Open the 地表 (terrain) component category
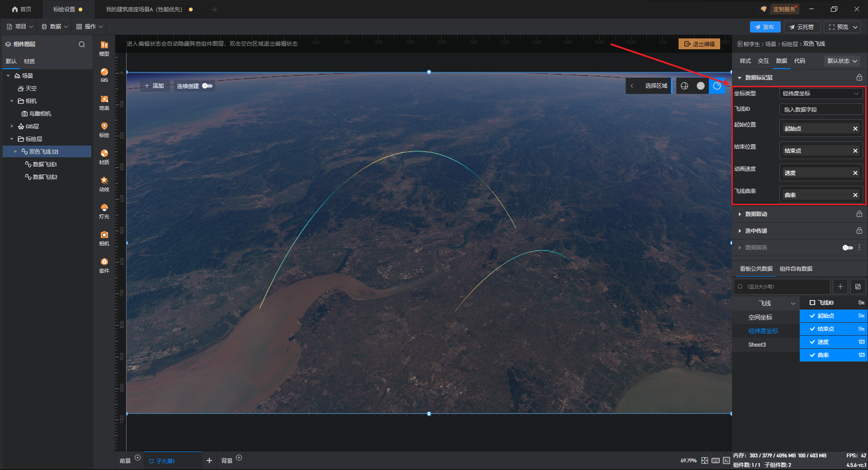Screen dimensions: 868x470 104,103
